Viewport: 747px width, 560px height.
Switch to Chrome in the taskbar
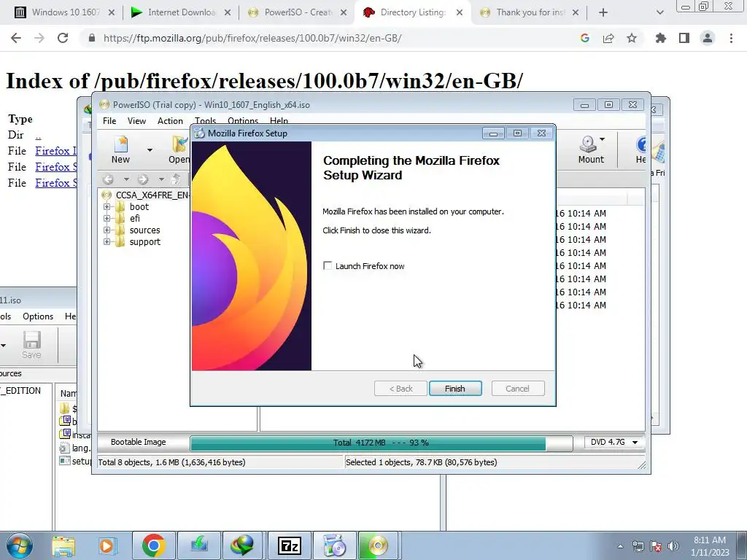(x=153, y=545)
